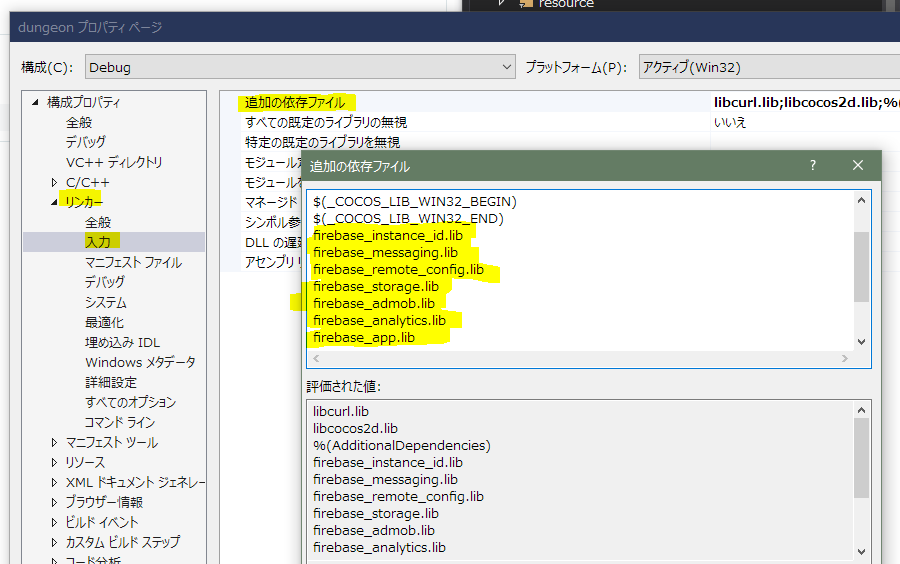Click firebase_messaging.lib in the edit box
The image size is (900, 564).
(386, 252)
